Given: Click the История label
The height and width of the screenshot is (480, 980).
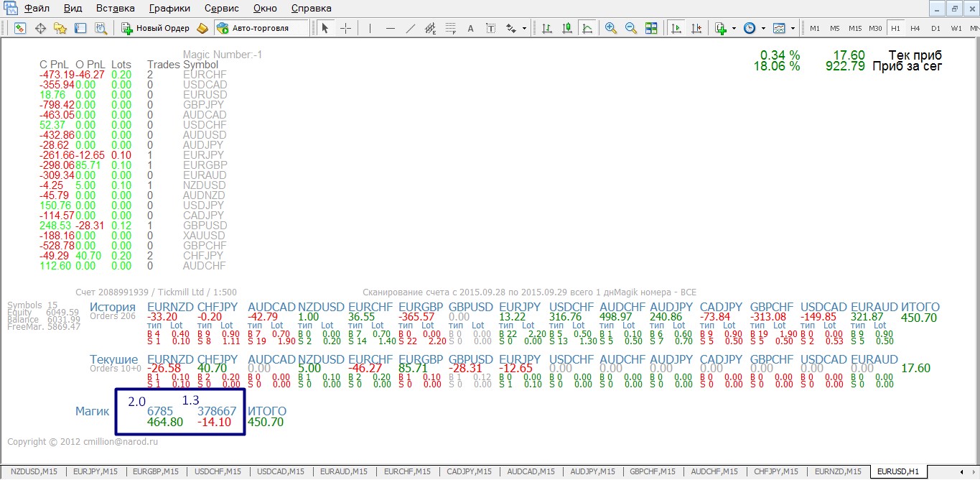Looking at the screenshot, I should pyautogui.click(x=112, y=307).
